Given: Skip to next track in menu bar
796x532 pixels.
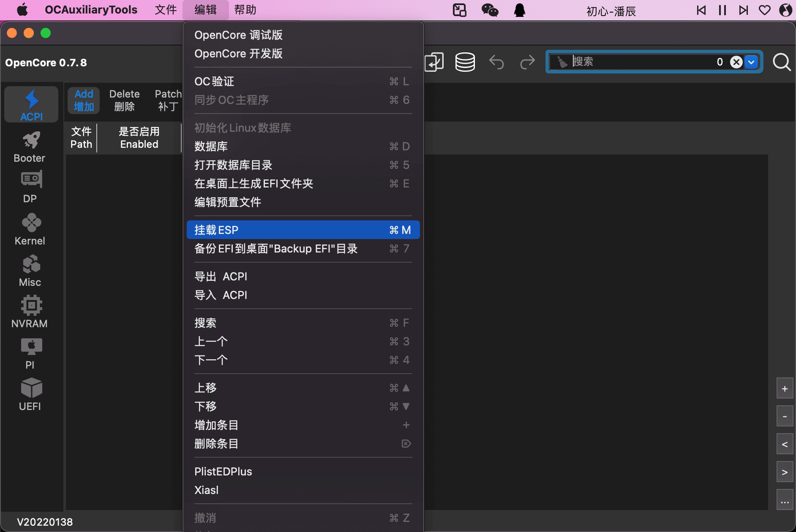Looking at the screenshot, I should click(x=744, y=10).
